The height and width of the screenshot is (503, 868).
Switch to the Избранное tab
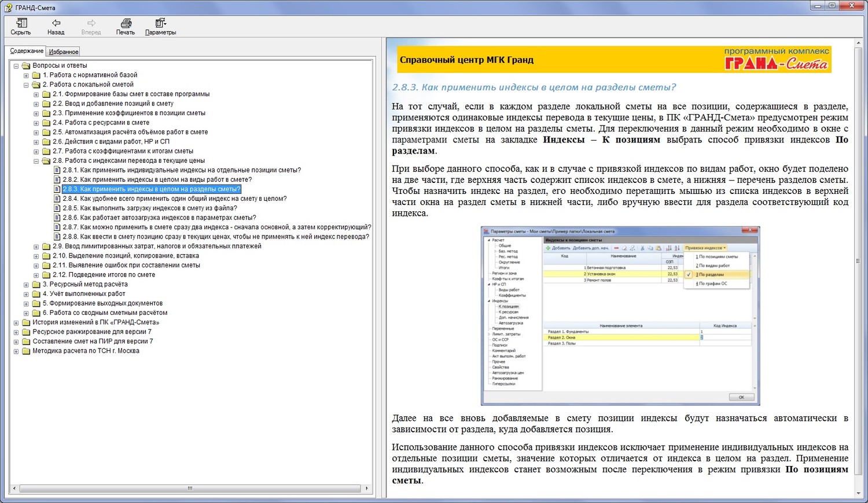pyautogui.click(x=64, y=52)
